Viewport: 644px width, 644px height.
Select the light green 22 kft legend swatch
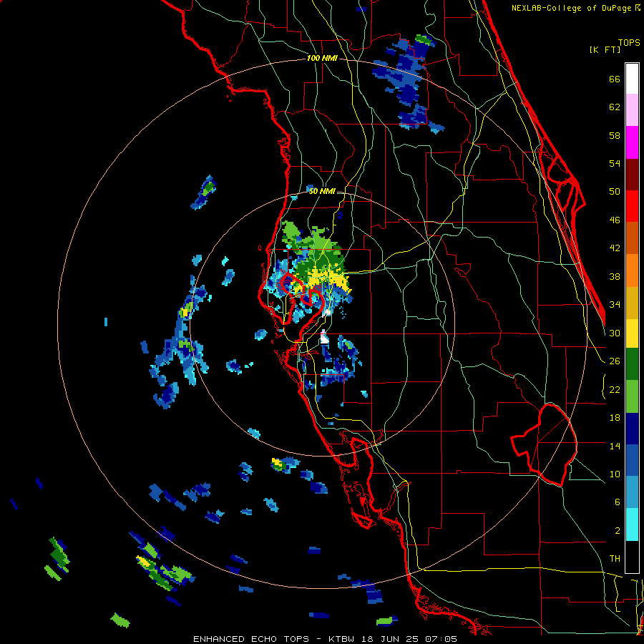click(632, 396)
